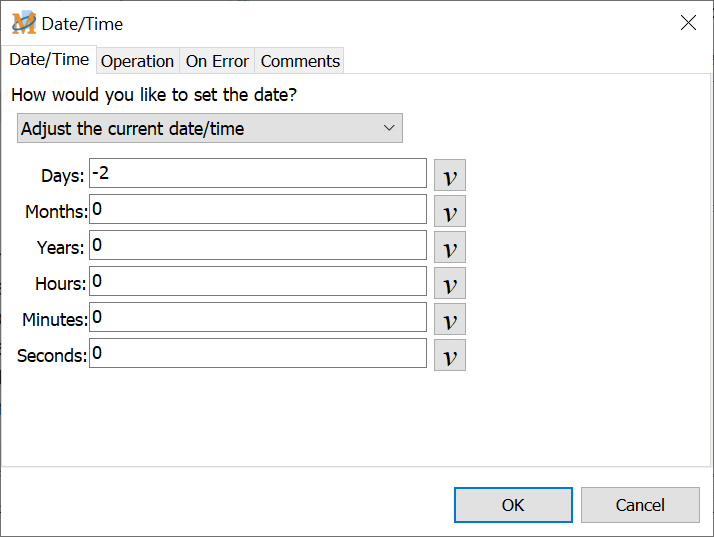Go to the Comments tab
Screen dimensions: 714x537
(300, 61)
